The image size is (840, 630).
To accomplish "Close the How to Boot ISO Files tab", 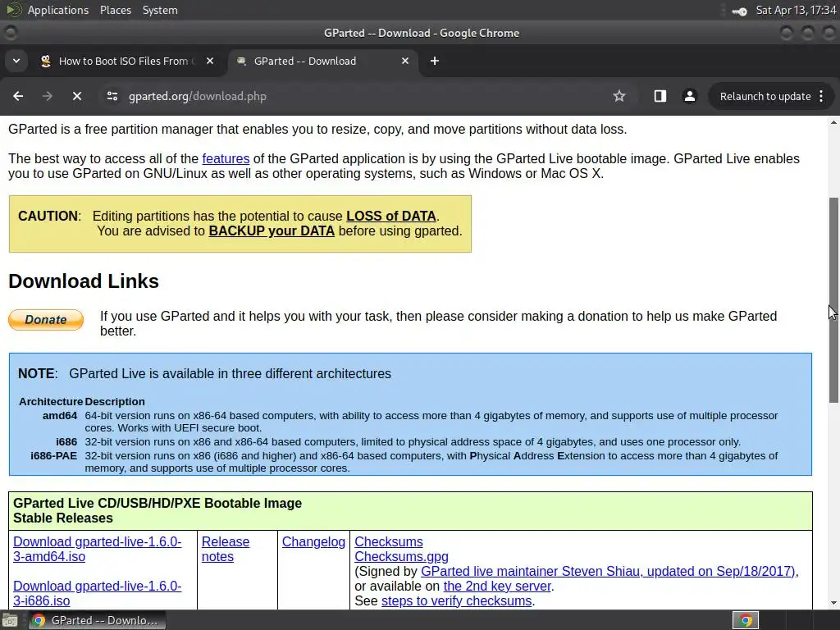I will click(210, 61).
